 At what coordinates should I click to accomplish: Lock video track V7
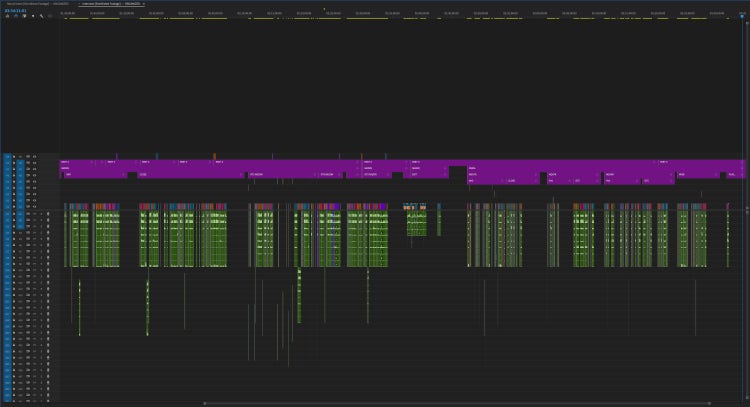14,169
